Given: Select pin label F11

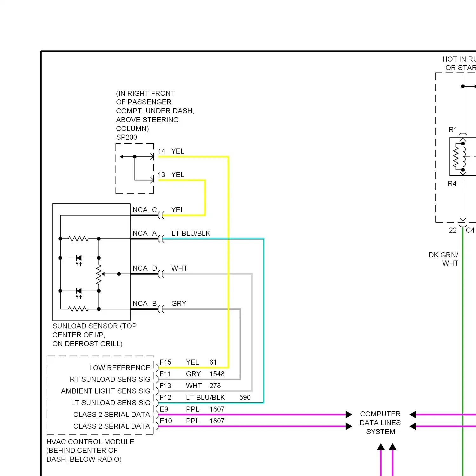Looking at the screenshot, I should click(165, 374).
